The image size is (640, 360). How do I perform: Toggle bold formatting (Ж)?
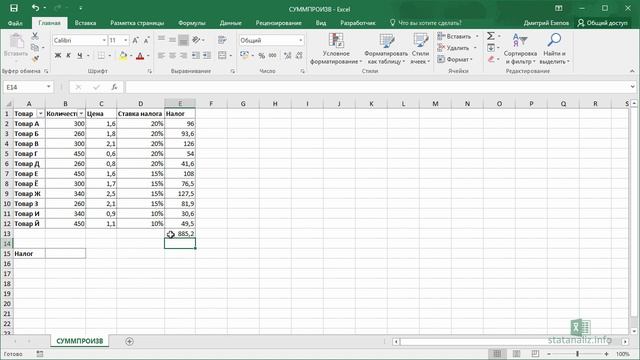58,56
